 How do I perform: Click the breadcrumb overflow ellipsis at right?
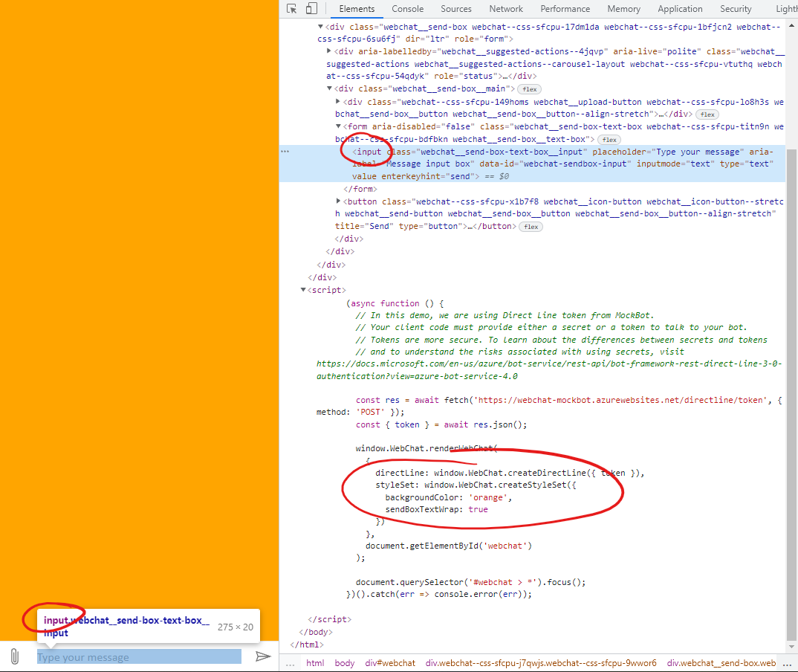[x=788, y=663]
